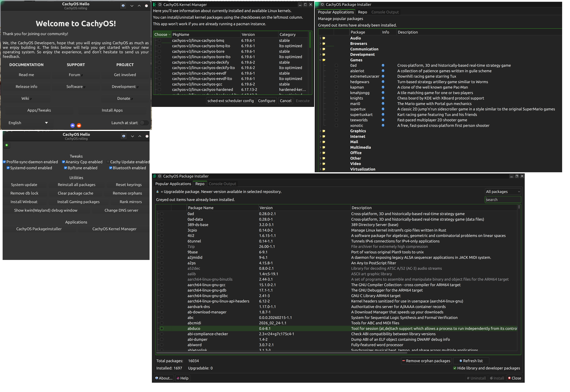Expand the Graphics category folder
Image resolution: width=570 pixels, height=392 pixels.
click(x=320, y=131)
